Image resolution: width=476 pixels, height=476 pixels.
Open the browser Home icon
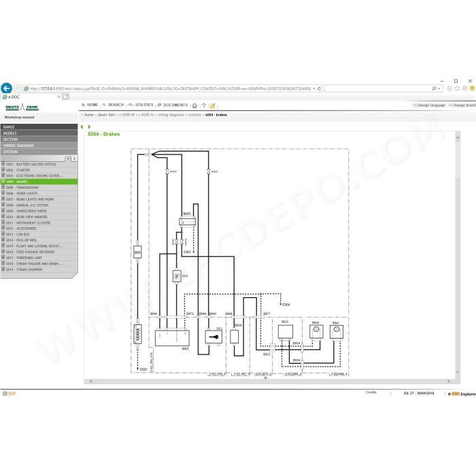(449, 88)
